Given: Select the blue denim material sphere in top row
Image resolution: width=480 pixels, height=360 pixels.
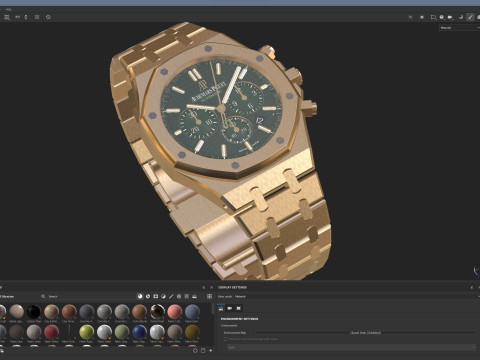Looking at the screenshot, I should tap(192, 312).
